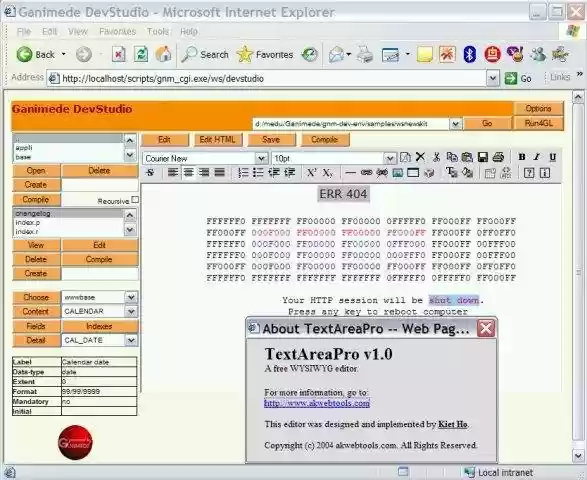Delete using the X icon in editor toolbar
Screen dimensions: 587x480
(x=420, y=157)
